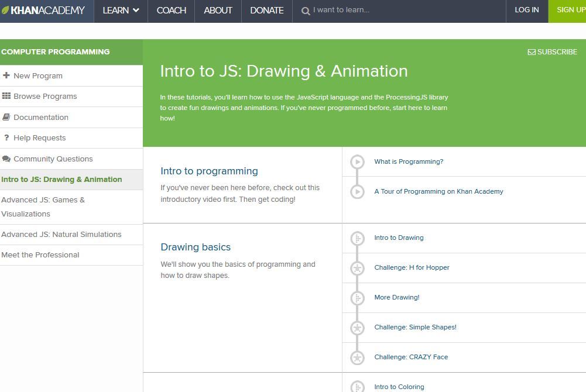Open Challenge: CRAZY Face
This screenshot has width=586, height=392.
[411, 357]
